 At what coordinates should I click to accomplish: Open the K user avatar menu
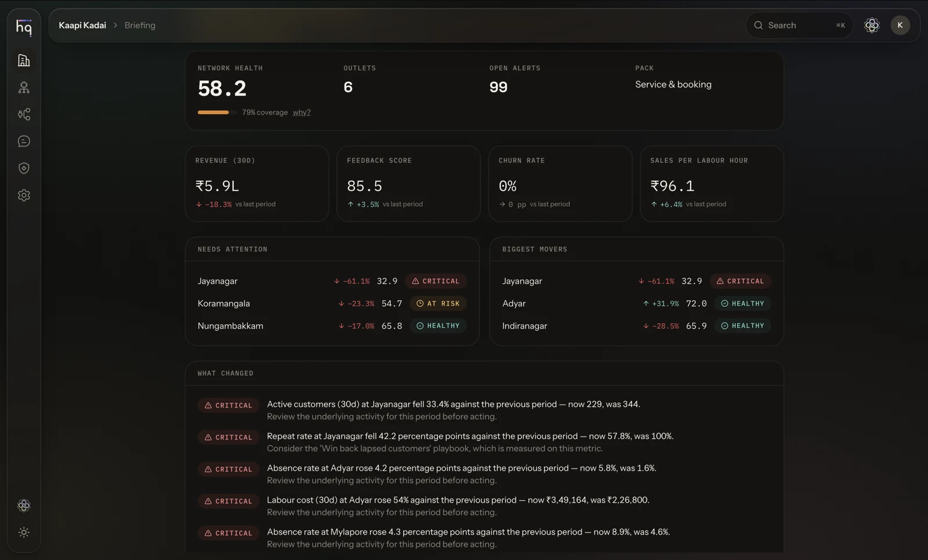click(900, 25)
